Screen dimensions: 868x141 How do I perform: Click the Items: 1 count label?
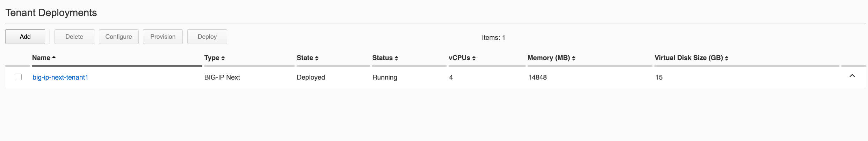click(x=493, y=38)
